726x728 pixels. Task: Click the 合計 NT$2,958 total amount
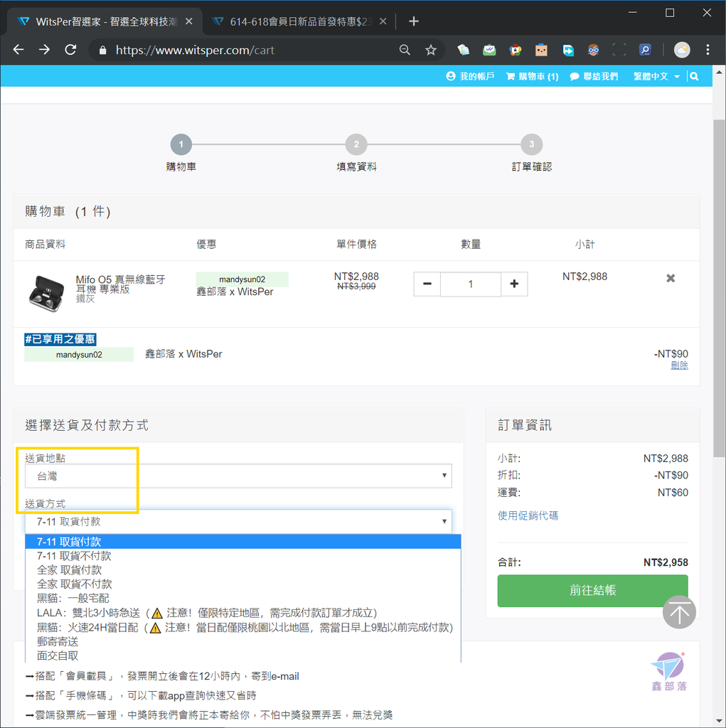coord(665,562)
